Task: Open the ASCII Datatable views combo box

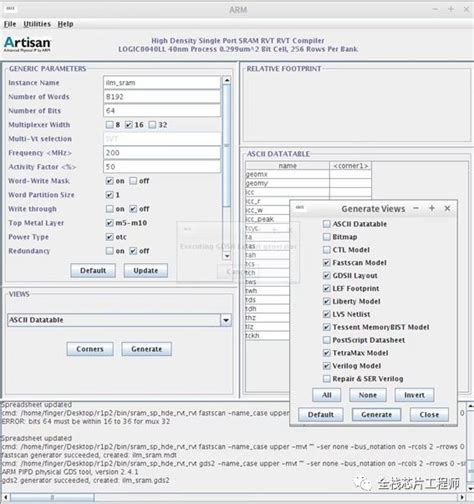Action: 119,320
